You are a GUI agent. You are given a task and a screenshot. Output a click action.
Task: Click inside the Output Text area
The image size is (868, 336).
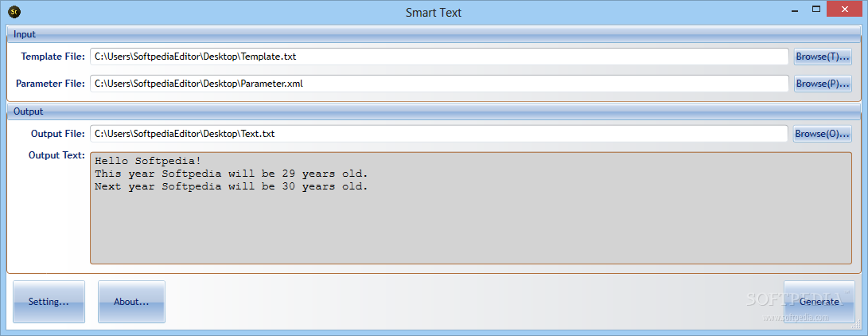coord(470,208)
